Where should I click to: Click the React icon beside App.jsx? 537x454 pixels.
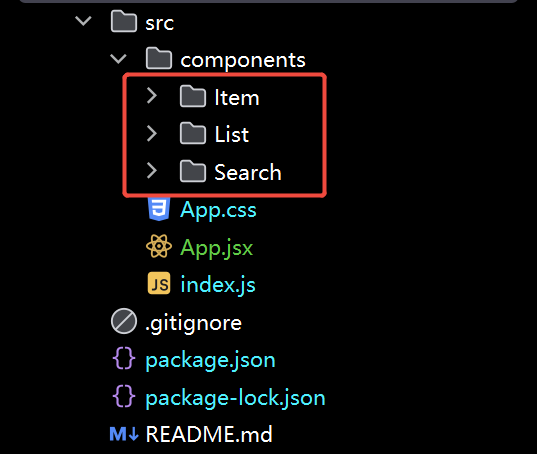click(x=159, y=246)
